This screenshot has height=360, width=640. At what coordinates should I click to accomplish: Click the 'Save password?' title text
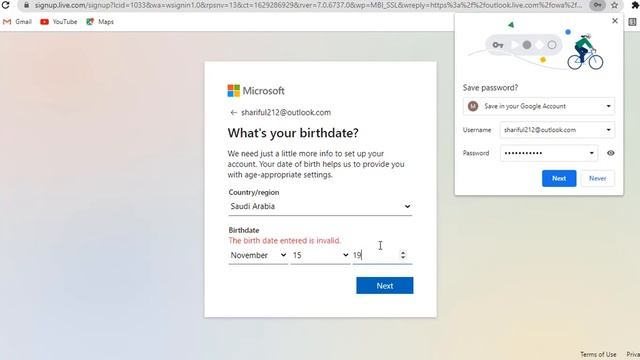(490, 88)
